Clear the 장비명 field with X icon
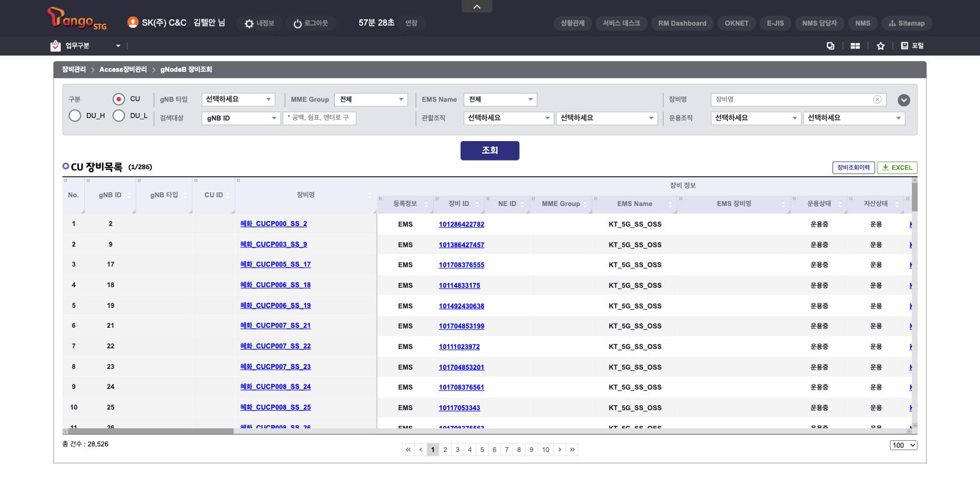 point(877,99)
